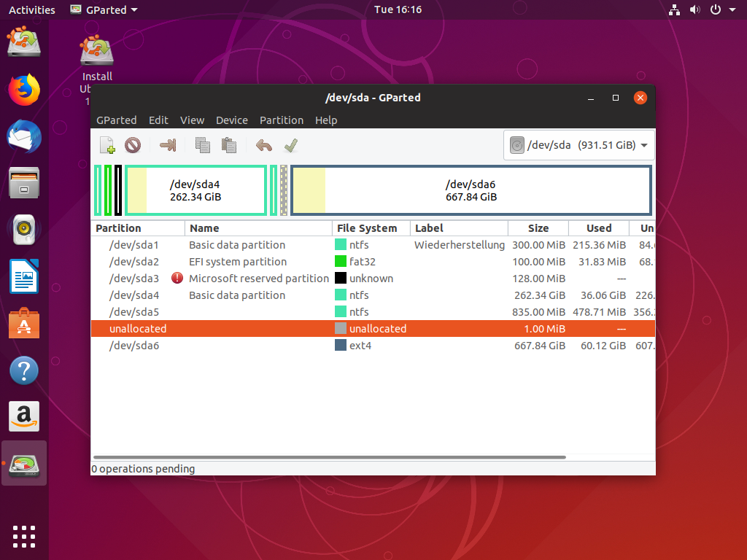Select the /dev/sda4 block in the disk map
This screenshot has height=560, width=747.
click(196, 190)
